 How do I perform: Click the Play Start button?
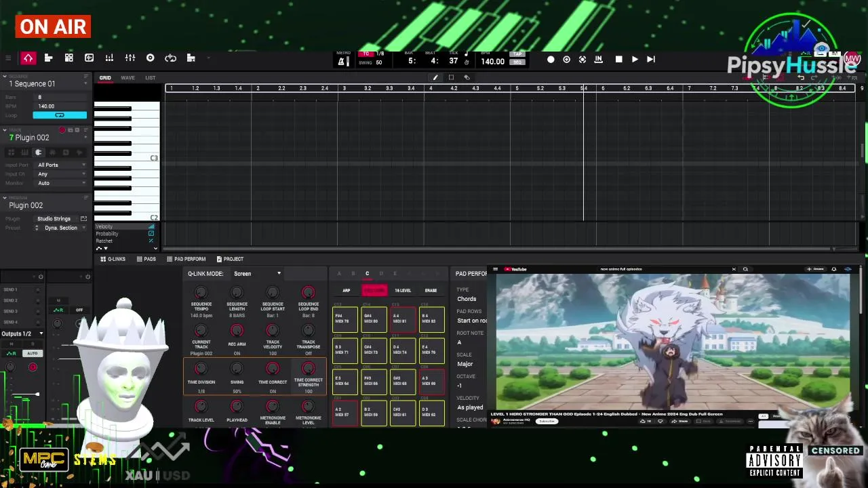tap(651, 60)
